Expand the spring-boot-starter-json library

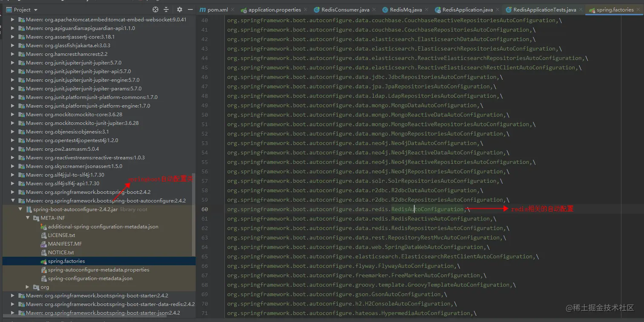pyautogui.click(x=13, y=313)
